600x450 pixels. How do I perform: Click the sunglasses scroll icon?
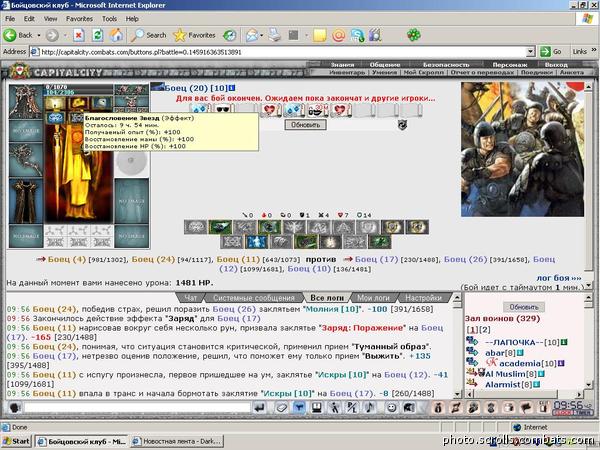(223, 110)
